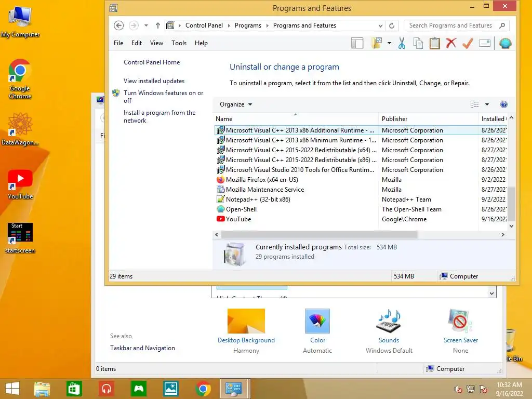The width and height of the screenshot is (532, 399).
Task: Open the File menu
Action: [118, 43]
